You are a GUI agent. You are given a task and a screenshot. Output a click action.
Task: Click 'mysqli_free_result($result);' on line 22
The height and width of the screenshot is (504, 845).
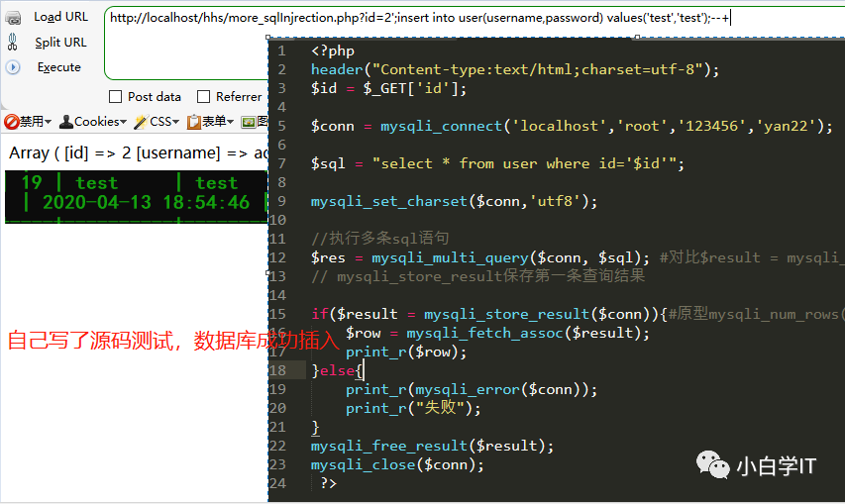click(432, 446)
